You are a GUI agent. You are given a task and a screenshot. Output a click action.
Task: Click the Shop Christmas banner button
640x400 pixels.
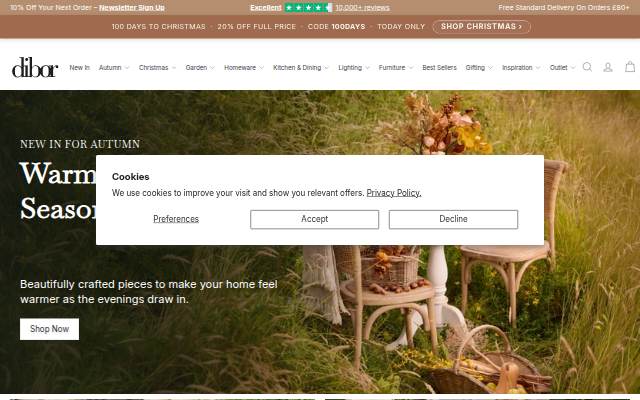click(x=481, y=27)
